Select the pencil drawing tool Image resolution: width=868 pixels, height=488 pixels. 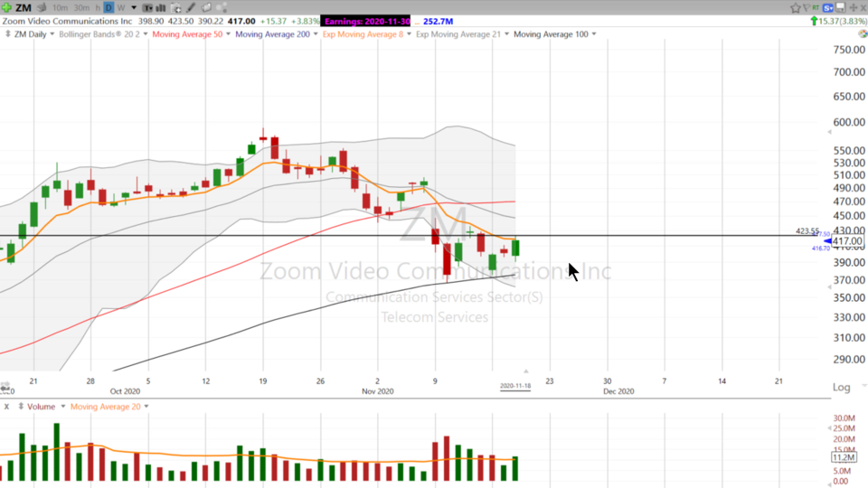point(191,8)
